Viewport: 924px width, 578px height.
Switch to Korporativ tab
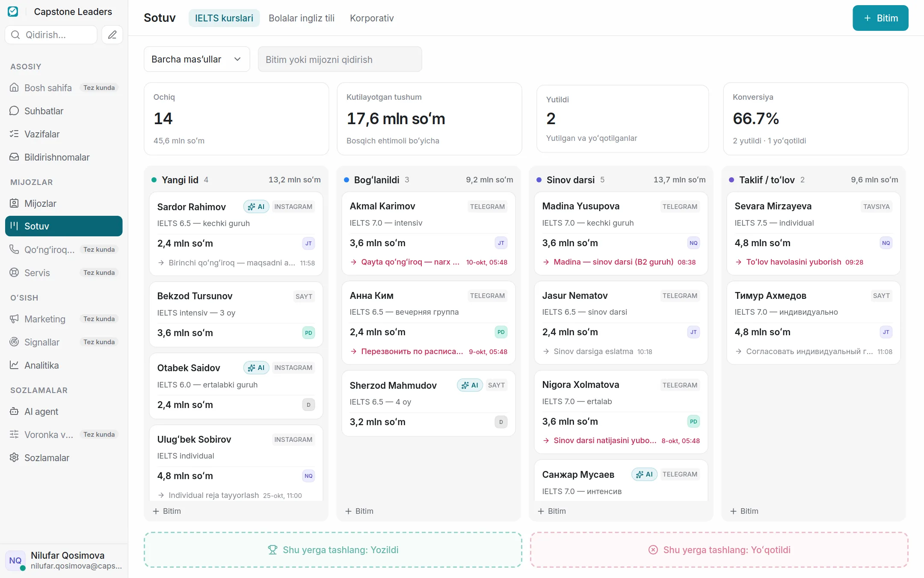coord(372,18)
